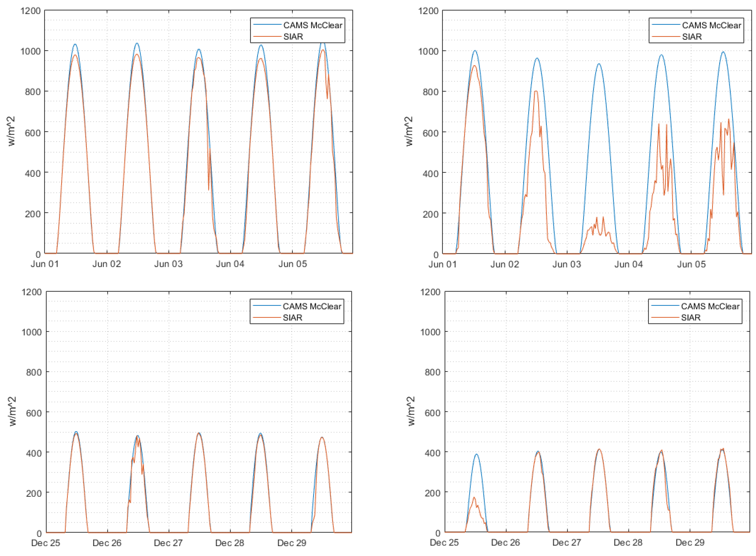Click the Jun 01 tick label, top-right plot
The height and width of the screenshot is (556, 756).
pyautogui.click(x=443, y=264)
